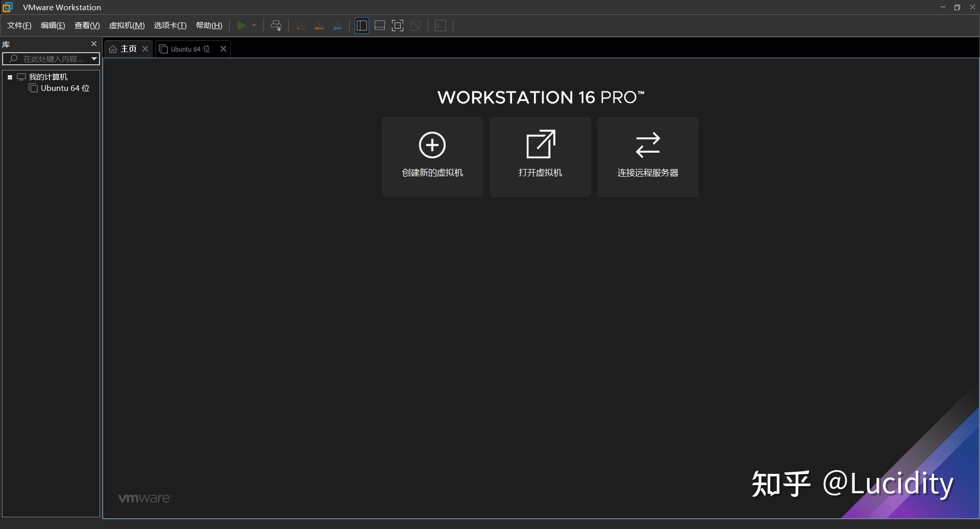Screen dimensions: 980x529
Task: Toggle the library sidebar view icon
Action: tap(362, 26)
